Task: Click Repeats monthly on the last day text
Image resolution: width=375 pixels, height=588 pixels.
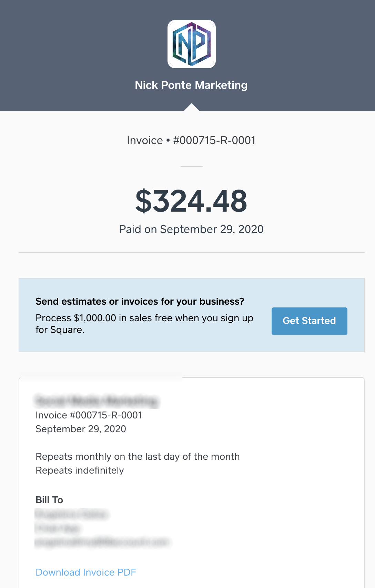Action: [x=138, y=456]
